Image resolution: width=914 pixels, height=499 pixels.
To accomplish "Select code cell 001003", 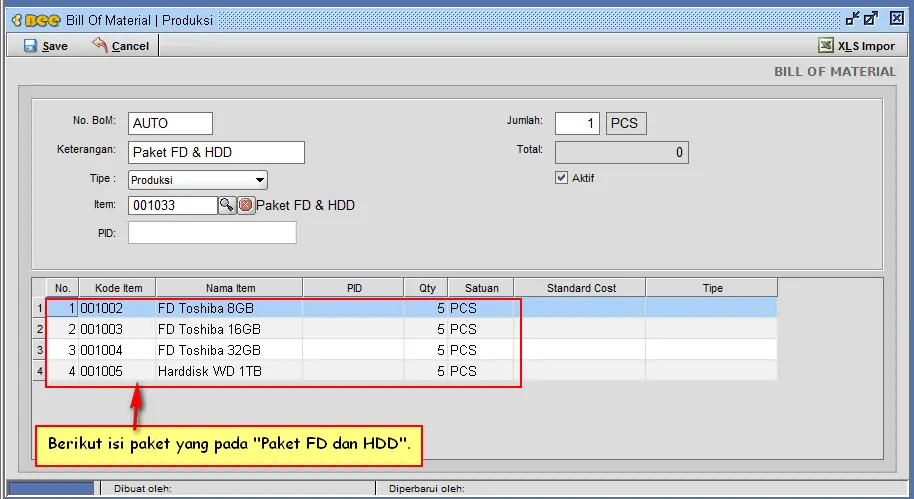I will tap(117, 329).
